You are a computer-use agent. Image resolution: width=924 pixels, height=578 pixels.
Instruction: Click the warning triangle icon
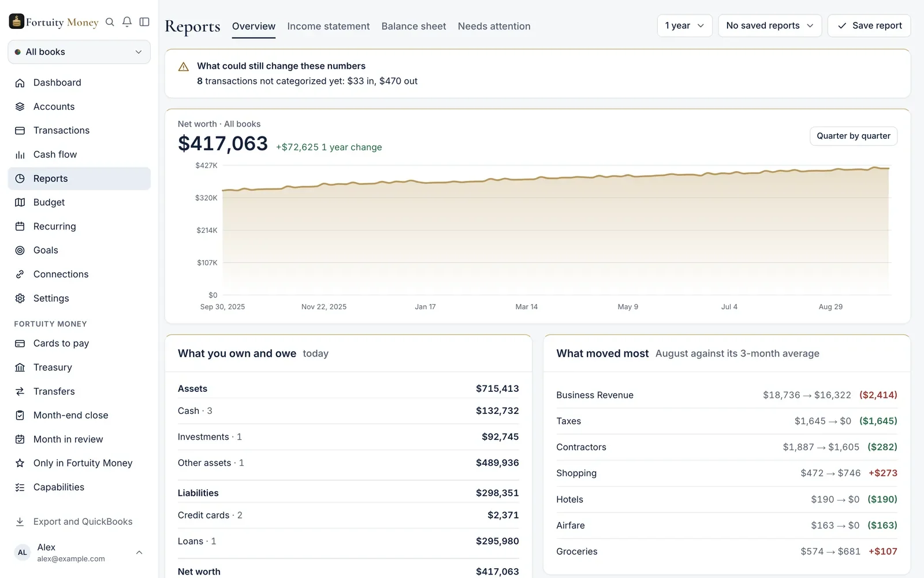pyautogui.click(x=184, y=67)
